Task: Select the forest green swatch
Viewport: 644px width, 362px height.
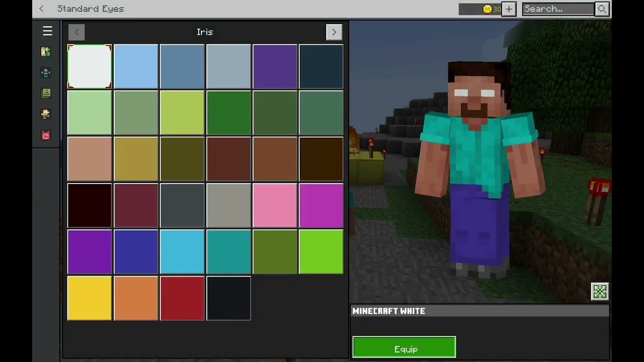Action: coord(228,113)
